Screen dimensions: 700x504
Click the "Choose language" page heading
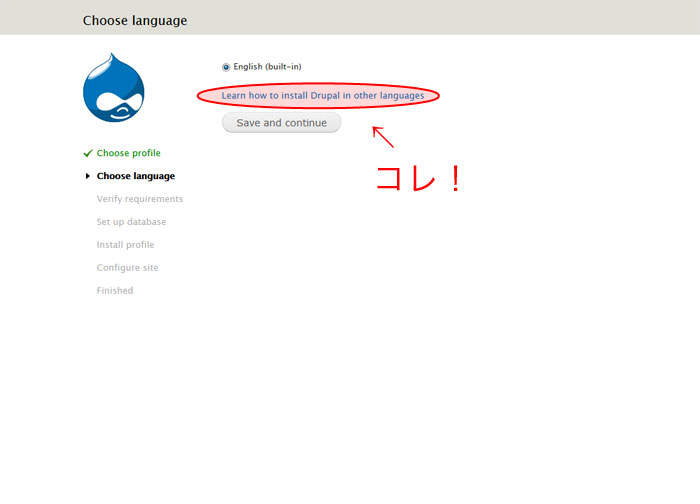(x=134, y=20)
